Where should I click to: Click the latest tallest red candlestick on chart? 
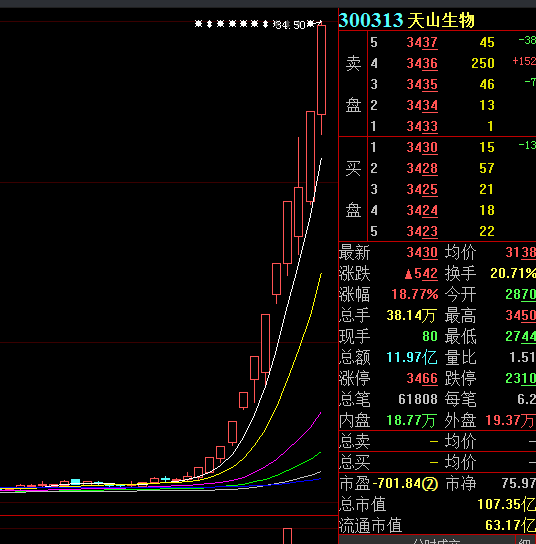[322, 70]
